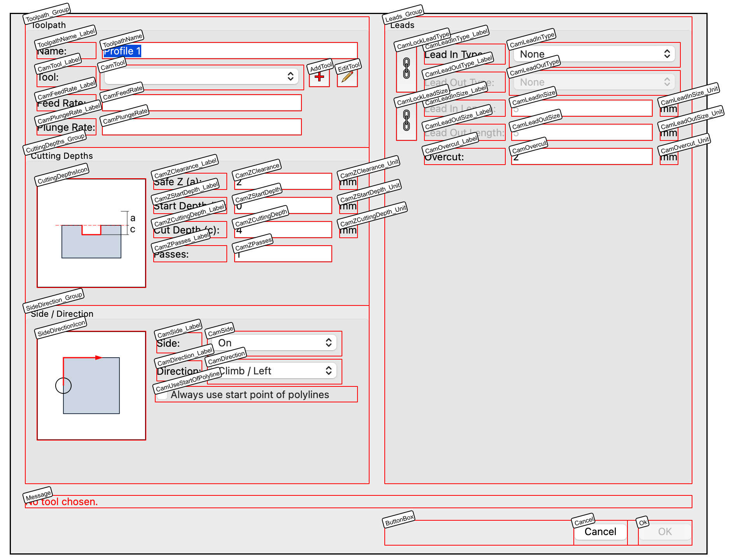Click the Safe Z value field

[x=283, y=181]
